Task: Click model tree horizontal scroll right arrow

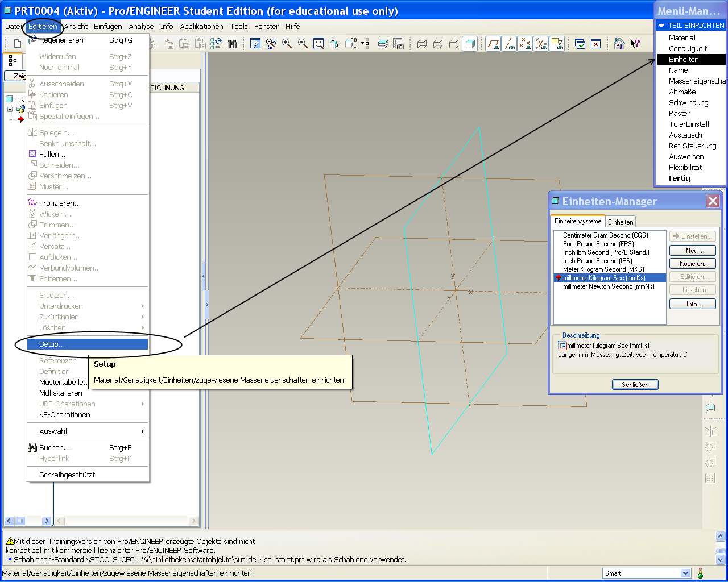Action: [47, 521]
